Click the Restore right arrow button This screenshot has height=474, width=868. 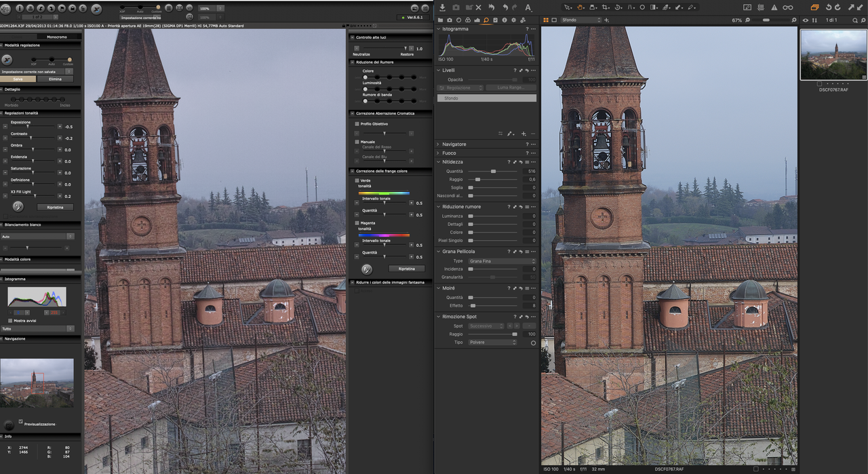[411, 48]
